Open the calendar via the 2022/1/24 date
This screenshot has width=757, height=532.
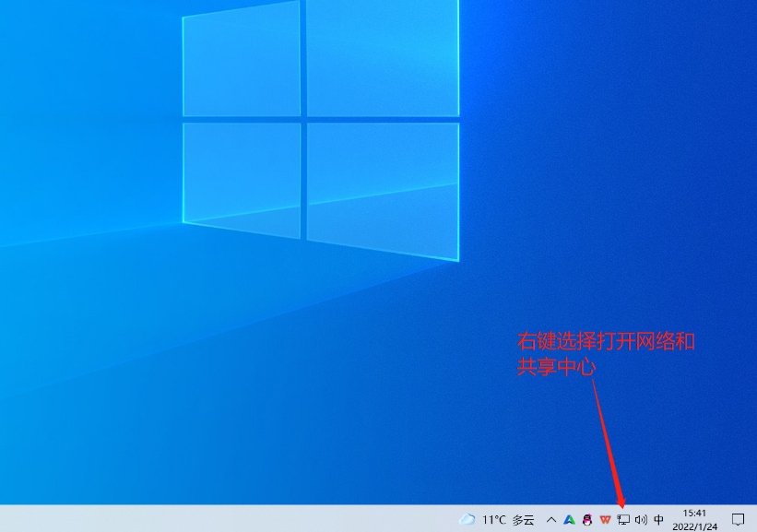pos(694,526)
